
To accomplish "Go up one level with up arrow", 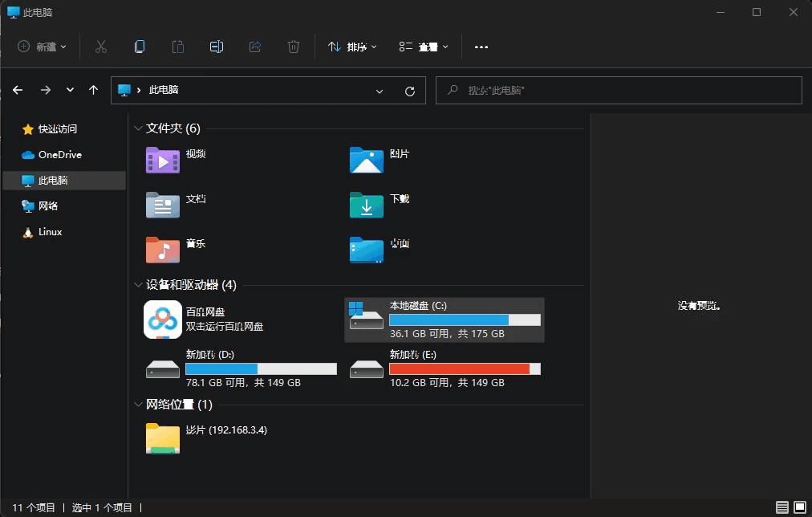I will 94,90.
